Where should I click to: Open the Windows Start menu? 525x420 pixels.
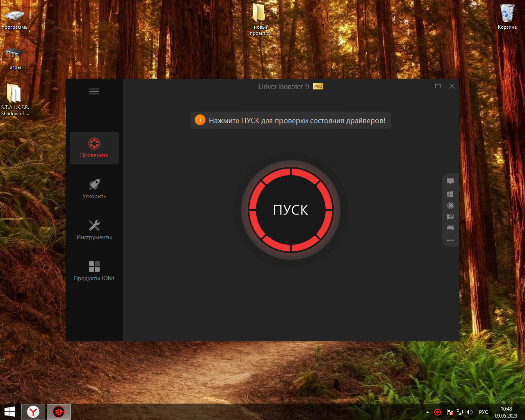(10, 412)
